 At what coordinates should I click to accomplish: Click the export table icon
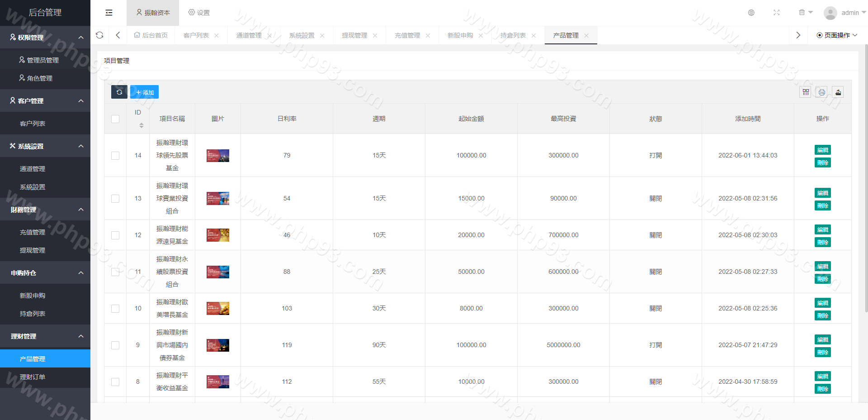tap(838, 92)
